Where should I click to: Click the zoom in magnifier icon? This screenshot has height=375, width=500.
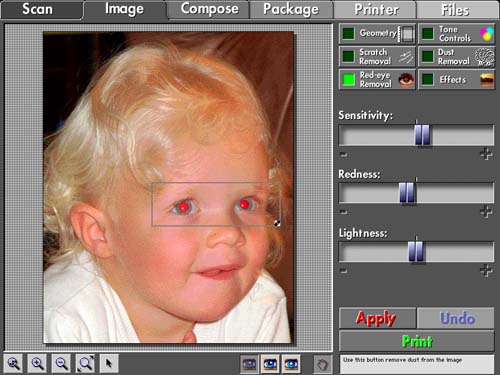pos(37,363)
